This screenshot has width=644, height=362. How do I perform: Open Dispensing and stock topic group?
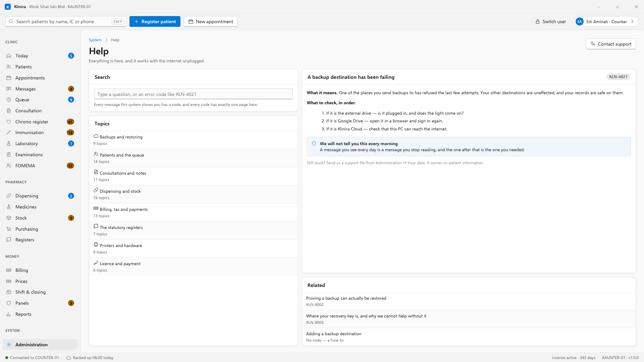[x=193, y=194]
